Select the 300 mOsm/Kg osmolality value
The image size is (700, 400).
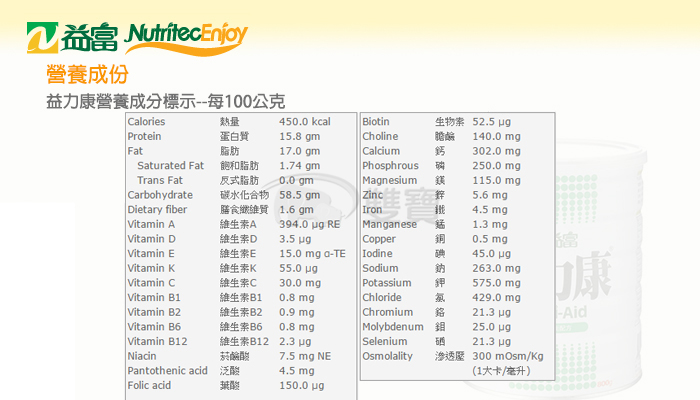[508, 356]
